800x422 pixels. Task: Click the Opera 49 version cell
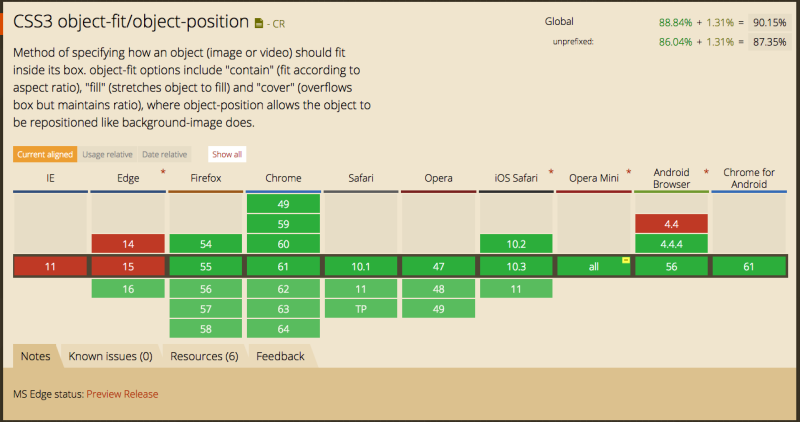pos(438,309)
